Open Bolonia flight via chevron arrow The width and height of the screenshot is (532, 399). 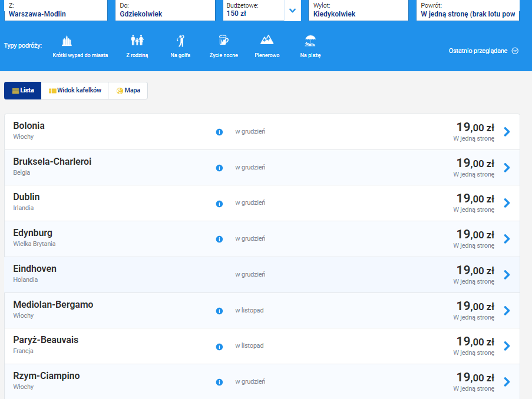(x=507, y=132)
